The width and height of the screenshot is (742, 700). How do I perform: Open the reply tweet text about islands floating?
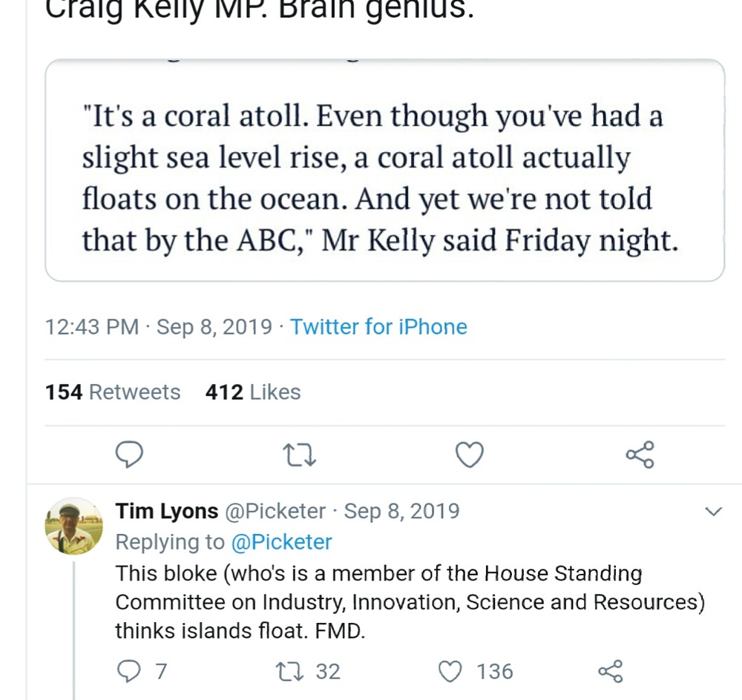click(408, 602)
